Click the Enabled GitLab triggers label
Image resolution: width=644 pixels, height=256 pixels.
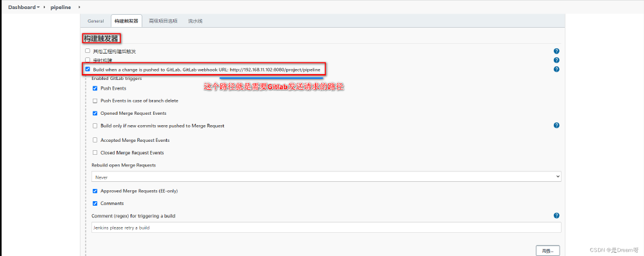(x=117, y=78)
